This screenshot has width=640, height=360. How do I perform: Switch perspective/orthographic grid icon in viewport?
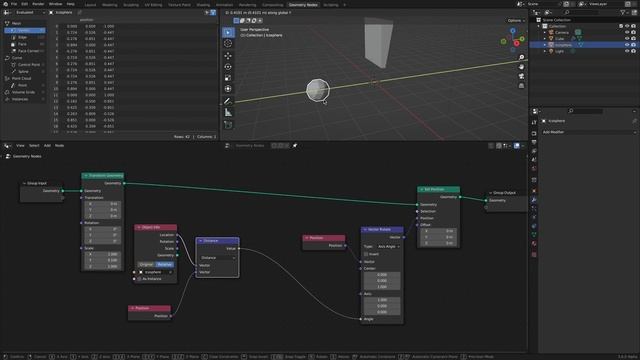(x=521, y=86)
